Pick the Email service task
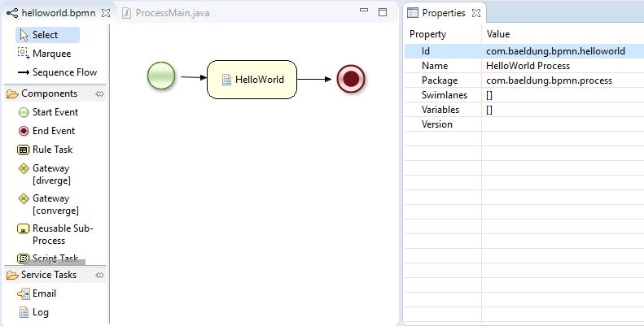 click(x=44, y=293)
